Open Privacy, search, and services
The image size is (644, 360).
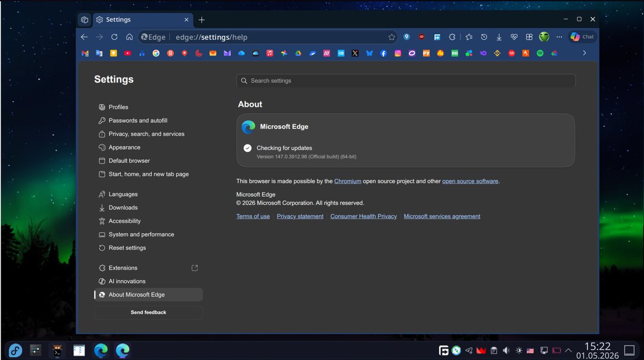[x=148, y=134]
